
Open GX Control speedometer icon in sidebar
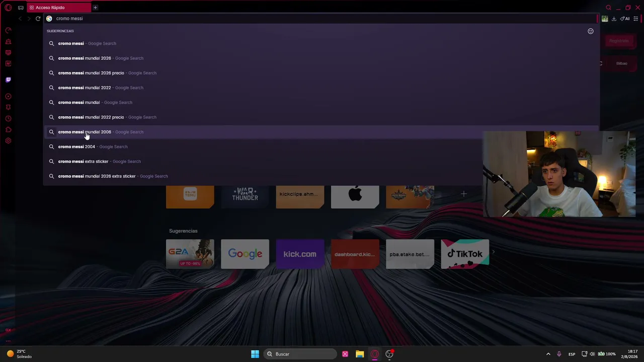click(8, 31)
